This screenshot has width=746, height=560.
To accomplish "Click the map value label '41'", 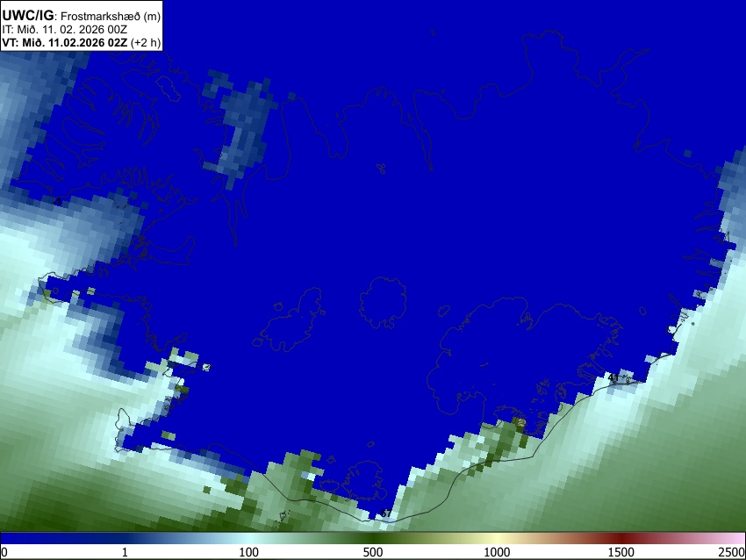I will click(613, 377).
